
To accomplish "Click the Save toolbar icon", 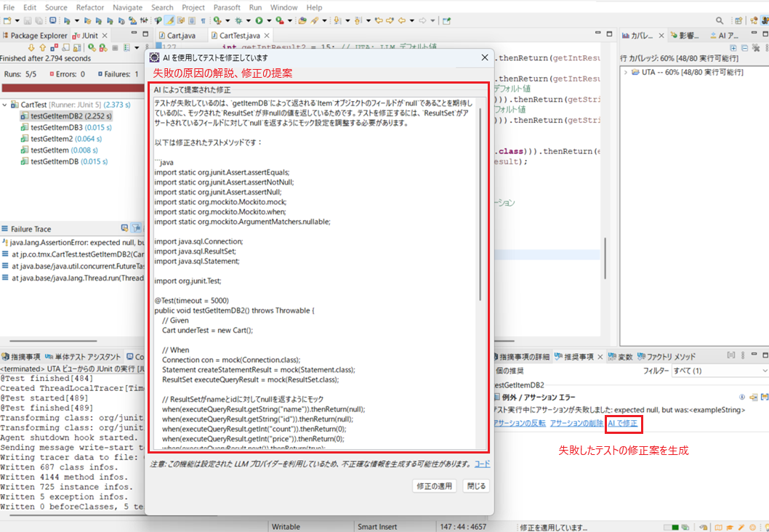I will 28,20.
